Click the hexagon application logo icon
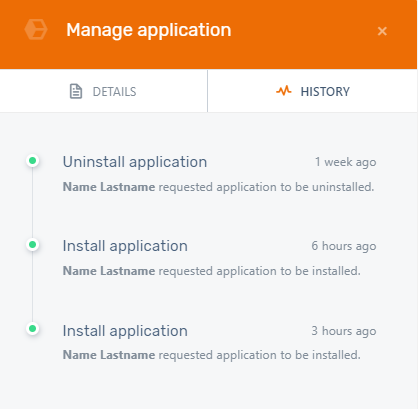Image resolution: width=418 pixels, height=409 pixels. click(x=36, y=30)
